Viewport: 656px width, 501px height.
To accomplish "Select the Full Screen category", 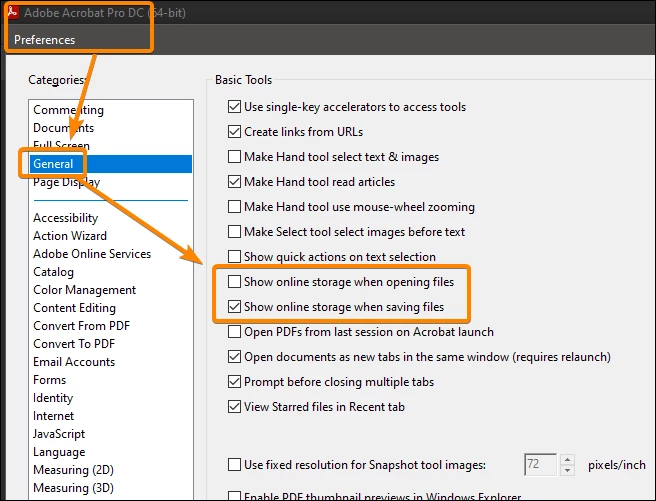I will [x=62, y=146].
